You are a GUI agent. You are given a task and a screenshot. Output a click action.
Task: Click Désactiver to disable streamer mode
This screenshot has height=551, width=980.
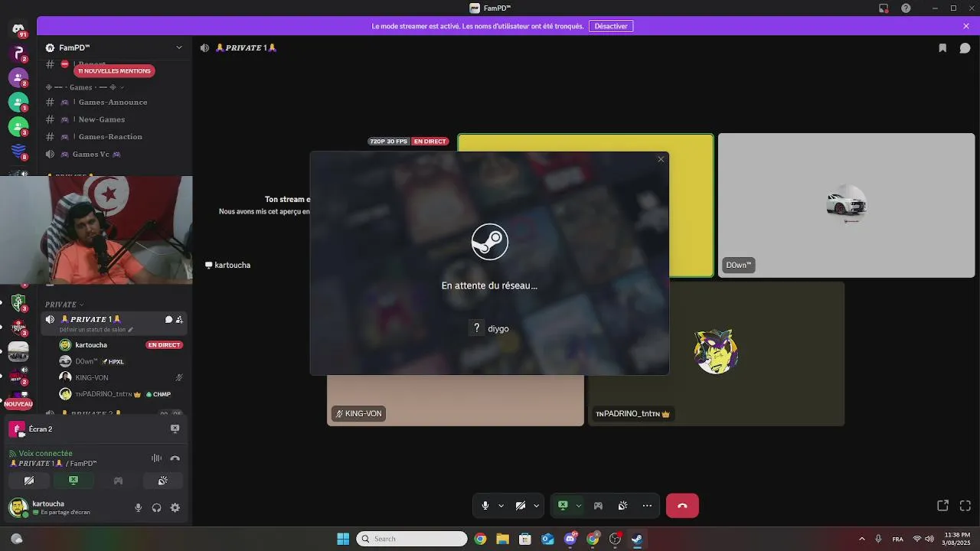tap(611, 26)
